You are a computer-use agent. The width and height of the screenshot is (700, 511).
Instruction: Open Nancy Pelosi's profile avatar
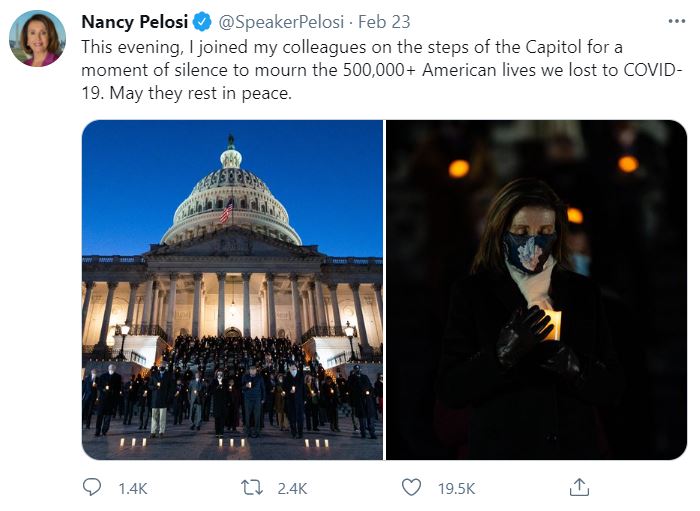click(37, 39)
